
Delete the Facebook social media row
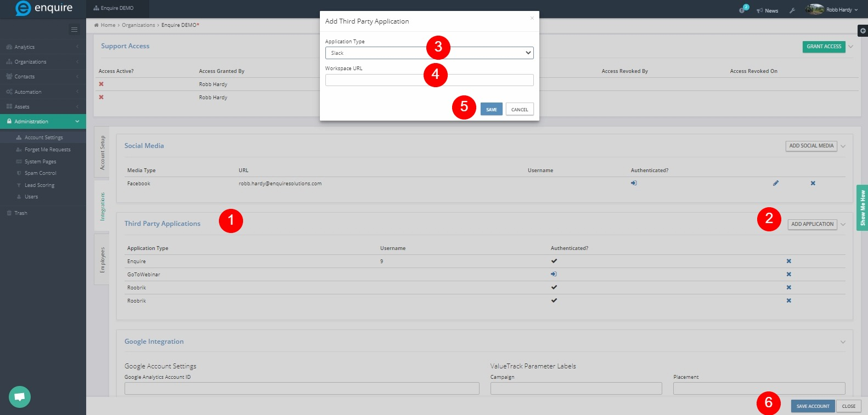[813, 183]
